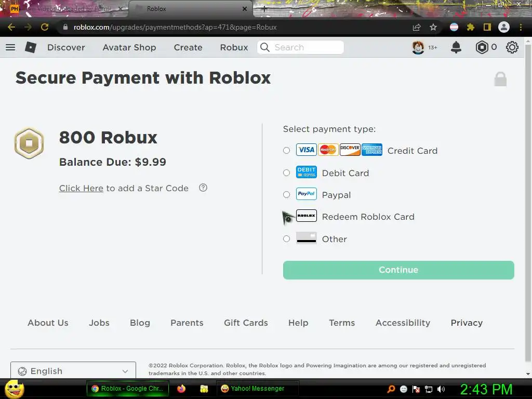Click the blue Debit card logo
Screen dimensions: 532x399
[x=307, y=171]
